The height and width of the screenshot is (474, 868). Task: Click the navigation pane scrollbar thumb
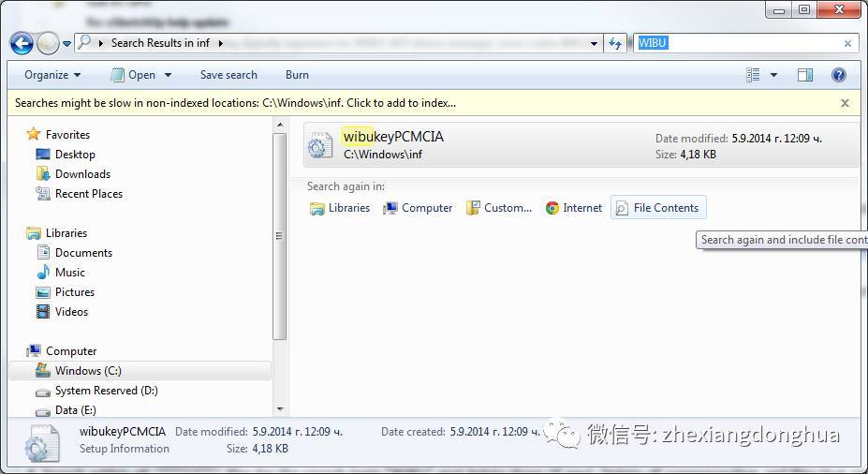click(x=280, y=236)
